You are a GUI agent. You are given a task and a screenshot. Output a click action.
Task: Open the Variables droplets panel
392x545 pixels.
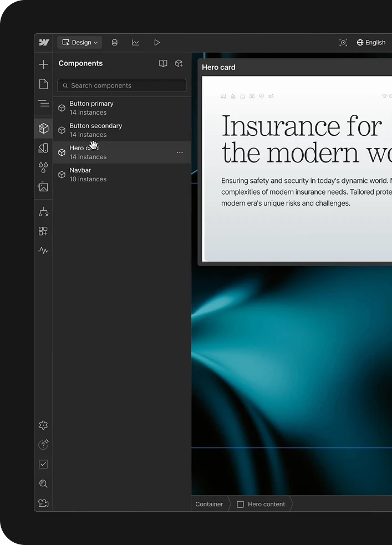point(44,167)
